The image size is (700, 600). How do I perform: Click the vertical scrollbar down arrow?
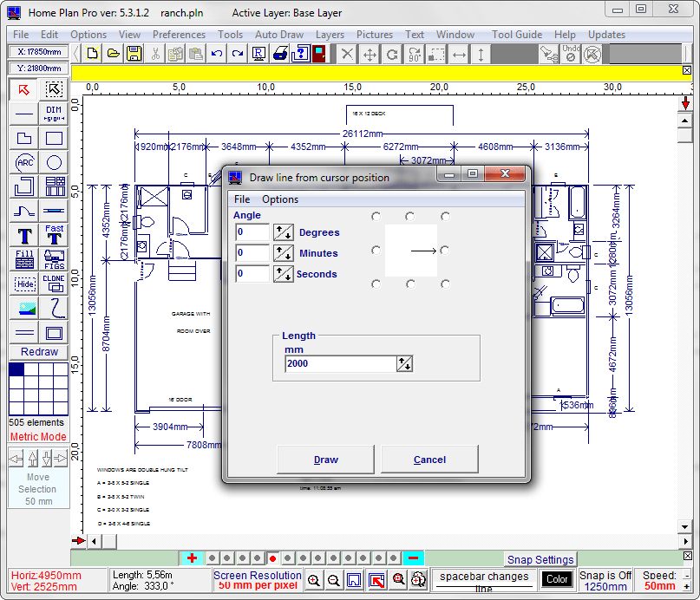click(x=685, y=526)
